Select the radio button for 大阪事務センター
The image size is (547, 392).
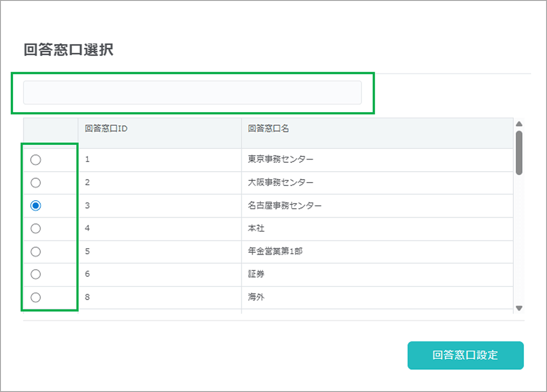click(36, 183)
